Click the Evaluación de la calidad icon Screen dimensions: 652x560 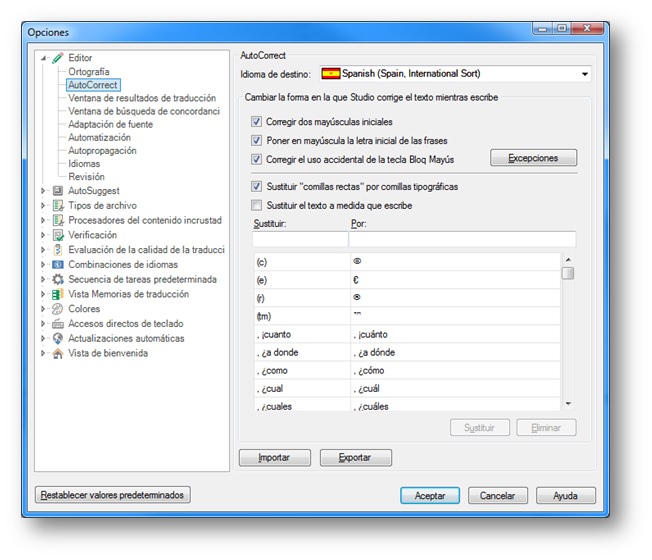(58, 249)
